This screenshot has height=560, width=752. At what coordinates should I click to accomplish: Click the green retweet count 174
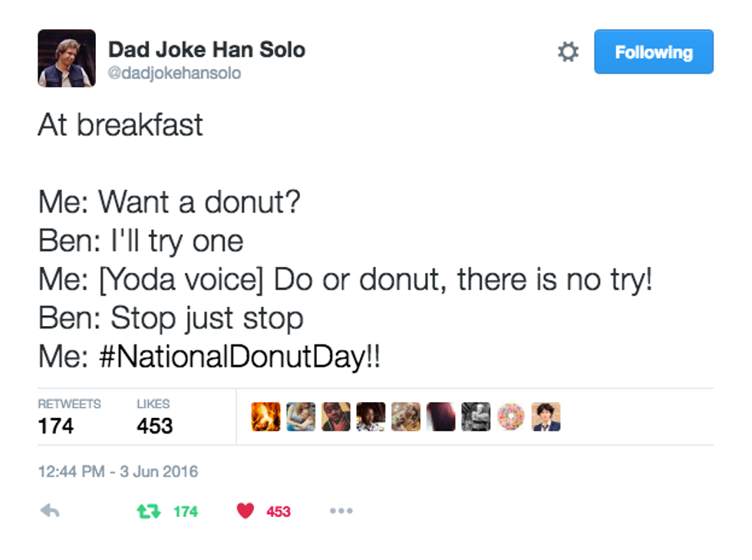185,512
